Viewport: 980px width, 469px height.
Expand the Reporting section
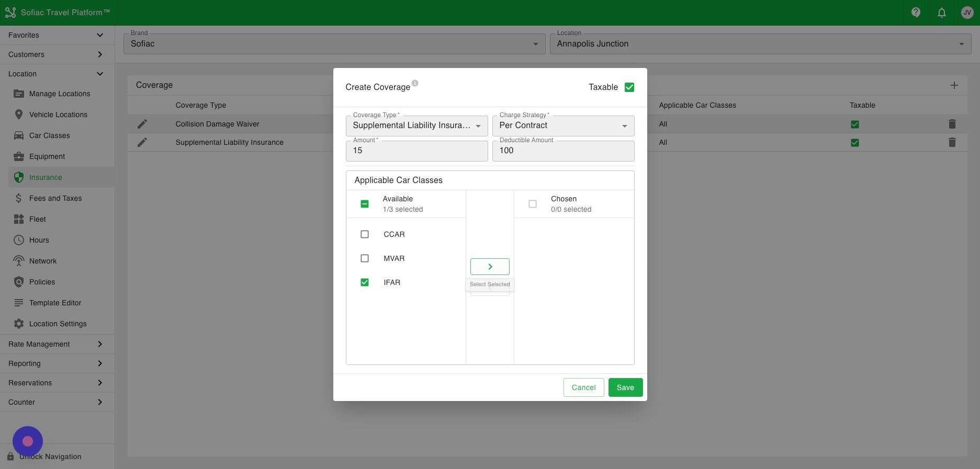57,363
